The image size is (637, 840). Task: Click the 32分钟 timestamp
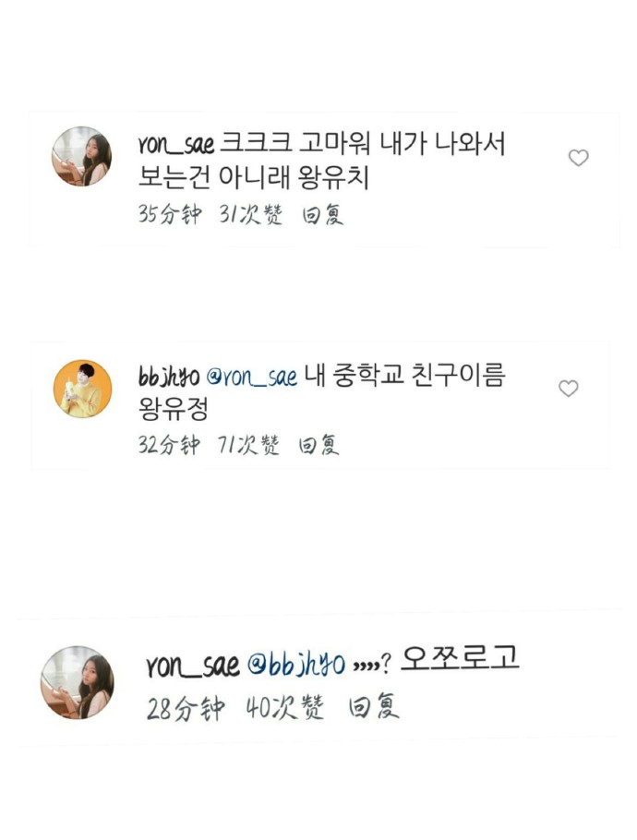[169, 445]
